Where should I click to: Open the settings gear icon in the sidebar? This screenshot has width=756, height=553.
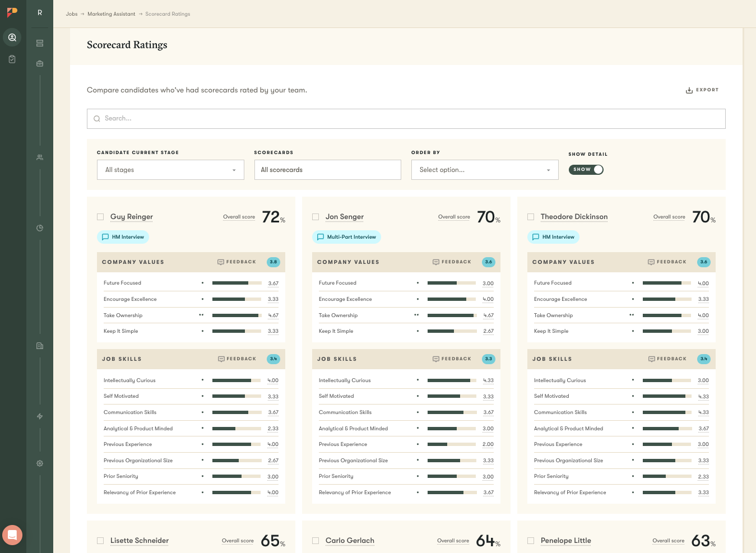[x=39, y=463]
